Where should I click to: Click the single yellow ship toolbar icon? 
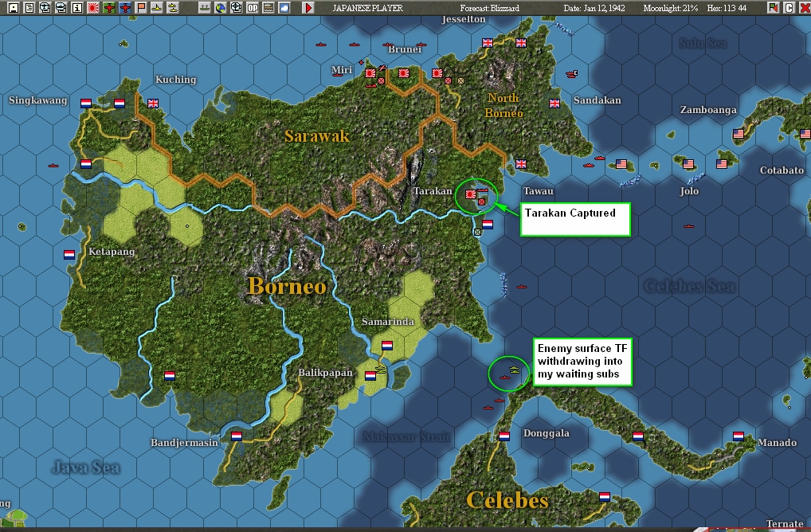pos(157,8)
